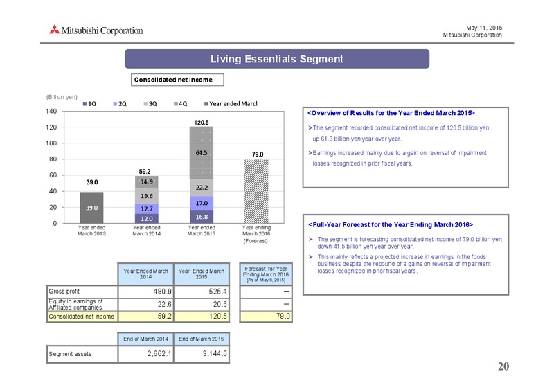Click the (Billion yen) unit label

point(62,97)
